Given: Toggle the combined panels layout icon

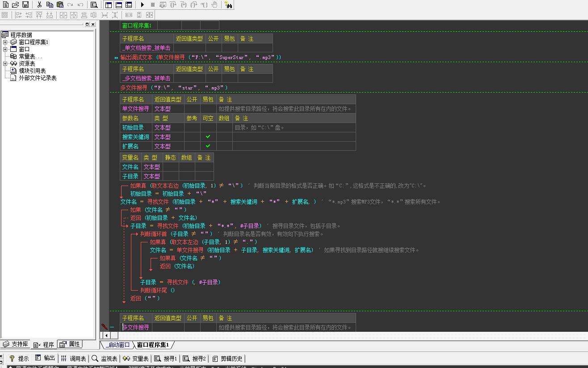Looking at the screenshot, I should [129, 5].
